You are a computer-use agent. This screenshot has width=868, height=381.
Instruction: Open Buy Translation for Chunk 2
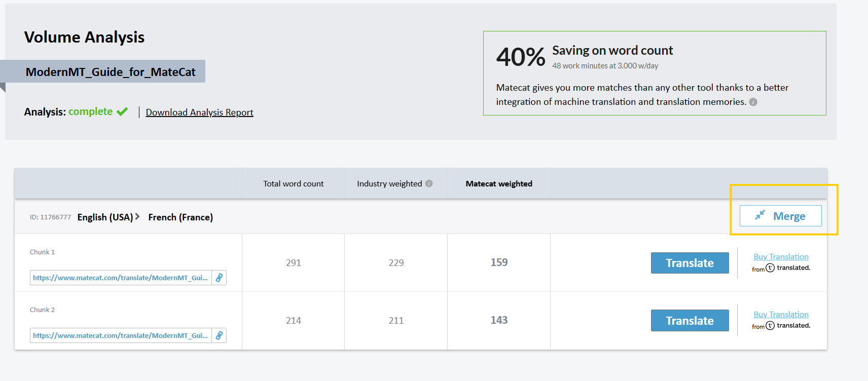click(781, 315)
